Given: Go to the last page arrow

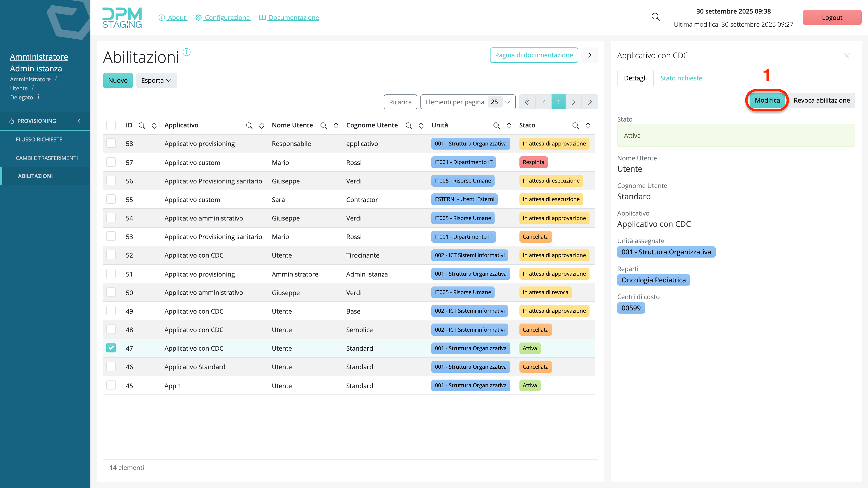Looking at the screenshot, I should (x=590, y=102).
